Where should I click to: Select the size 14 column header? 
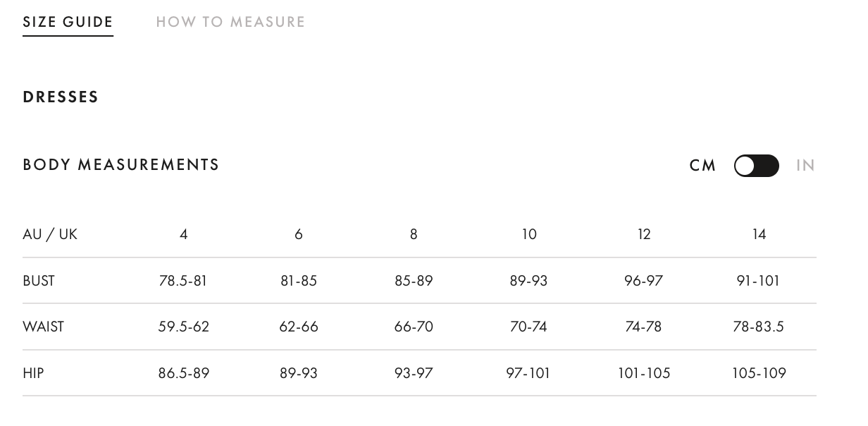pos(759,234)
